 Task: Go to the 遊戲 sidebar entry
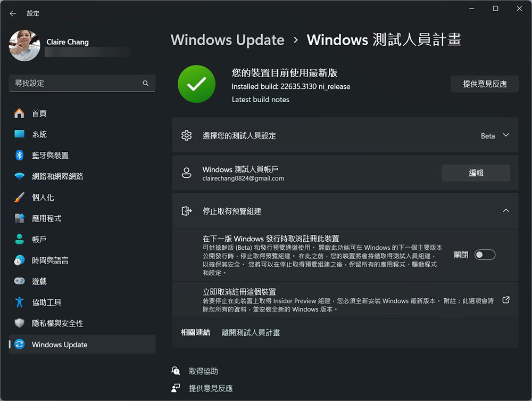click(x=82, y=281)
